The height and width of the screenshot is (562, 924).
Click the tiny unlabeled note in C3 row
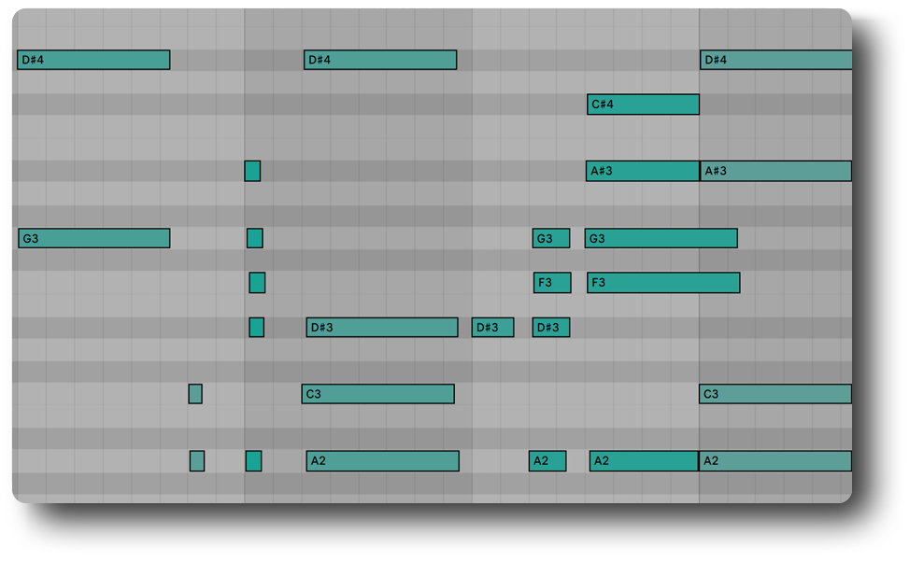click(x=195, y=394)
